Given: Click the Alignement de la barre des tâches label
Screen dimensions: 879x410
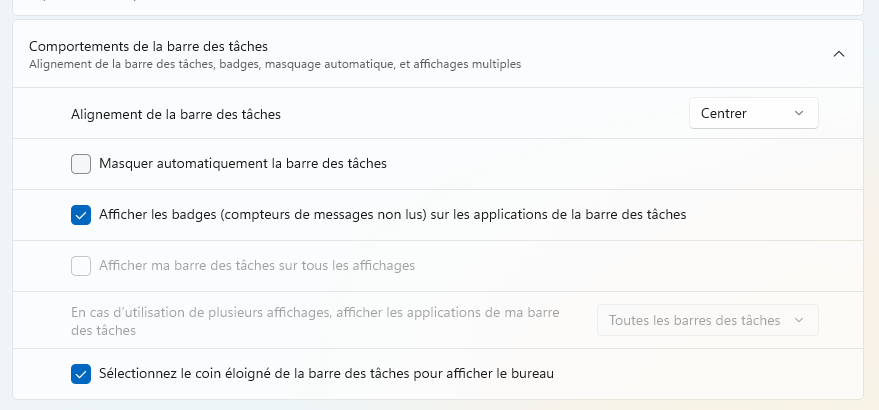Looking at the screenshot, I should 175,114.
